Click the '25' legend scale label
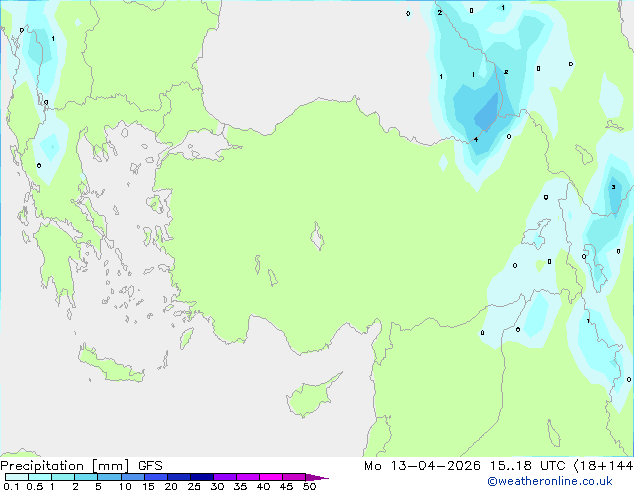The width and height of the screenshot is (634, 490). 194,486
